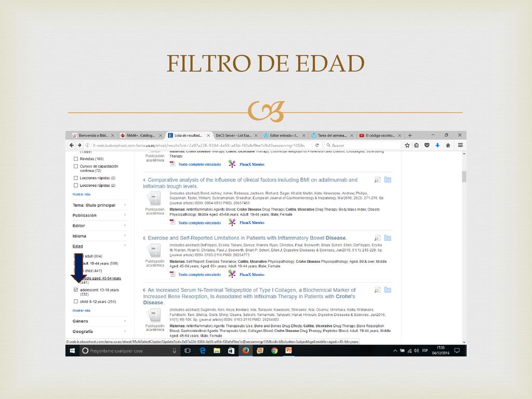Screen dimensions: 532x399
Task: Reload the page with the refresh icon
Action: (317, 145)
